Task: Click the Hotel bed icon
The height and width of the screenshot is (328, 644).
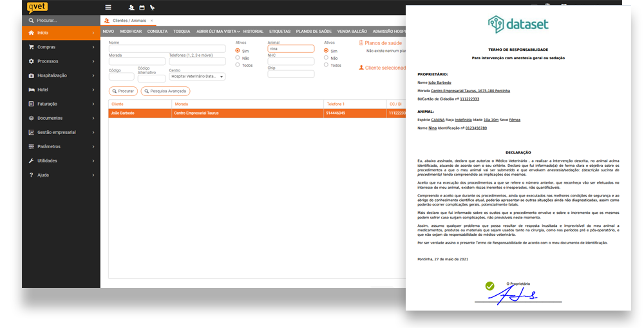Action: [x=32, y=90]
